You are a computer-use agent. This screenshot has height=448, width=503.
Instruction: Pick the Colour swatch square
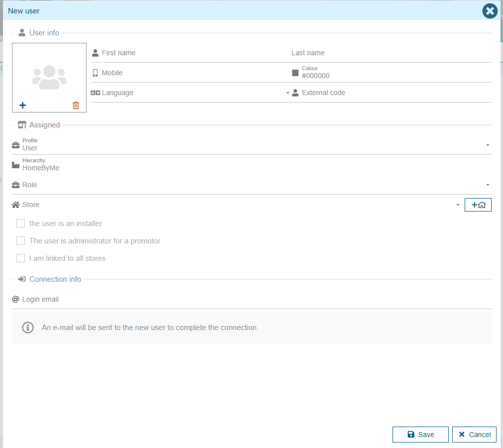coord(296,73)
